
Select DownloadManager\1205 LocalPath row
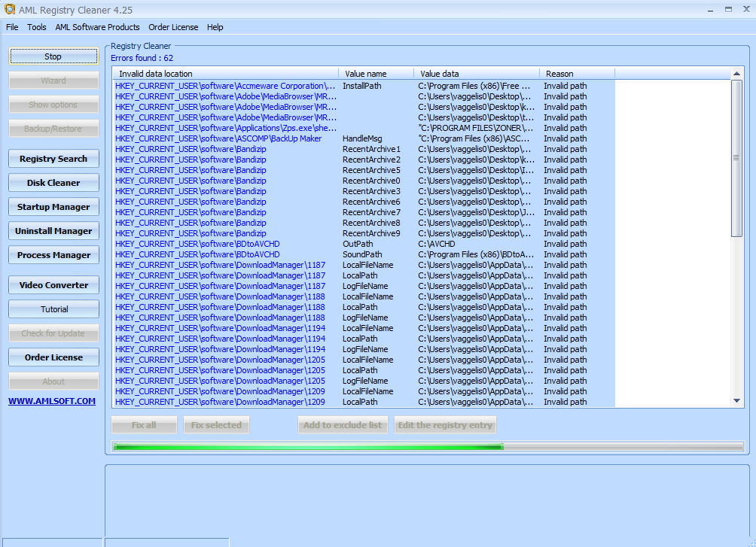tap(364, 370)
